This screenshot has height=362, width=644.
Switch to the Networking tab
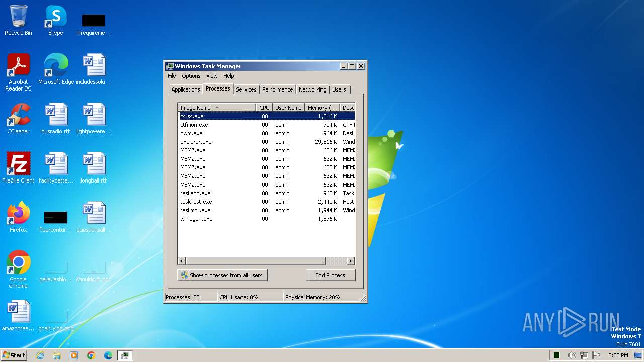click(312, 89)
